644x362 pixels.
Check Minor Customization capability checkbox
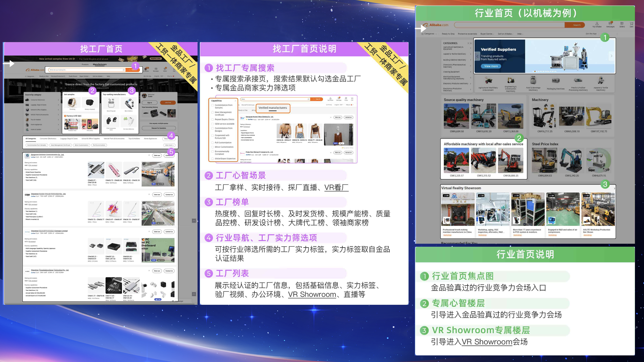tap(212, 147)
